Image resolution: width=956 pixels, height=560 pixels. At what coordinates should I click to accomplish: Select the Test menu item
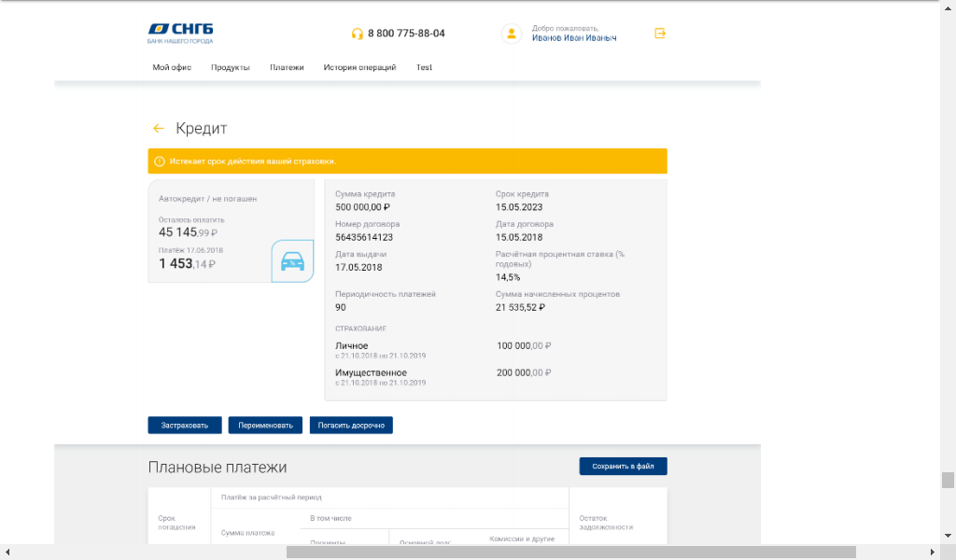point(424,67)
